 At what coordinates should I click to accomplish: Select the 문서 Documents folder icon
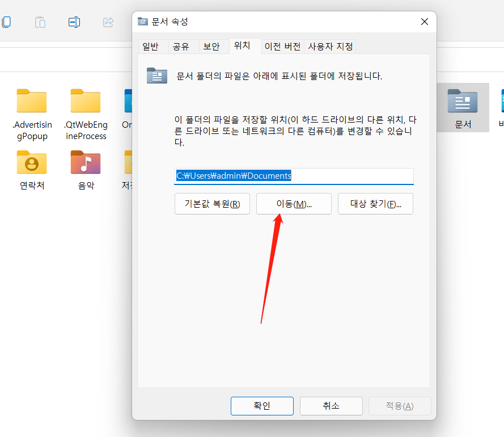tap(462, 105)
